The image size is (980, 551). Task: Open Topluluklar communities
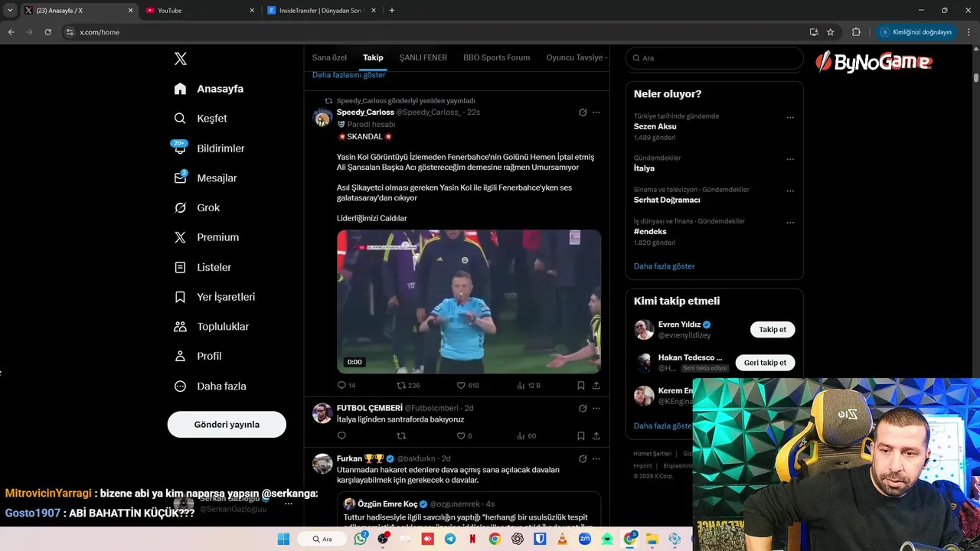[211, 327]
